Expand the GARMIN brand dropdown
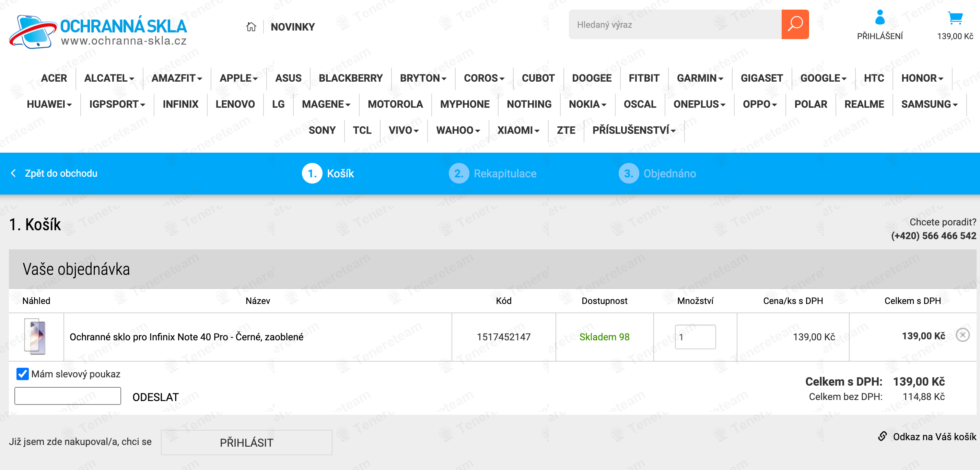This screenshot has height=470, width=980. coord(700,78)
